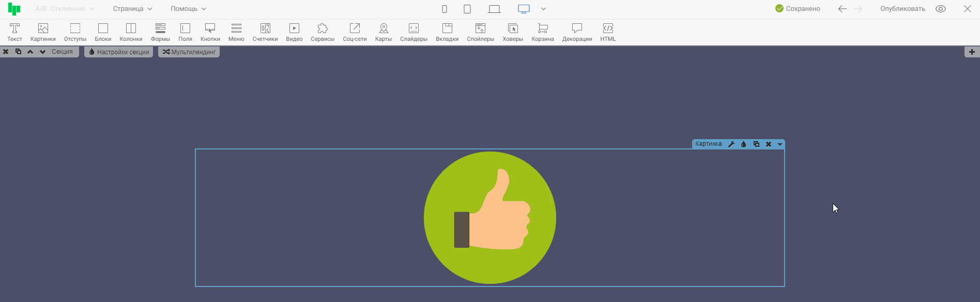Open image settings wrench icon

click(x=731, y=144)
